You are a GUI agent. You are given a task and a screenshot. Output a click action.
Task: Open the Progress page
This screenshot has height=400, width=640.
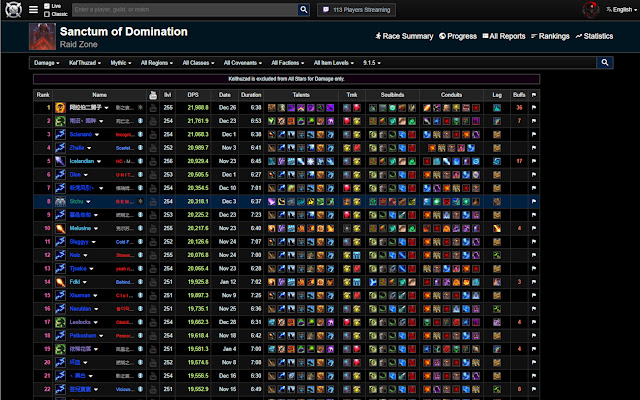click(458, 36)
